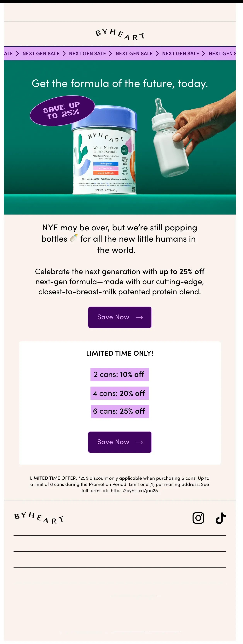This screenshot has height=644, width=243.
Task: Click the purple 'Save up to 25%' badge
Action: pos(62,111)
